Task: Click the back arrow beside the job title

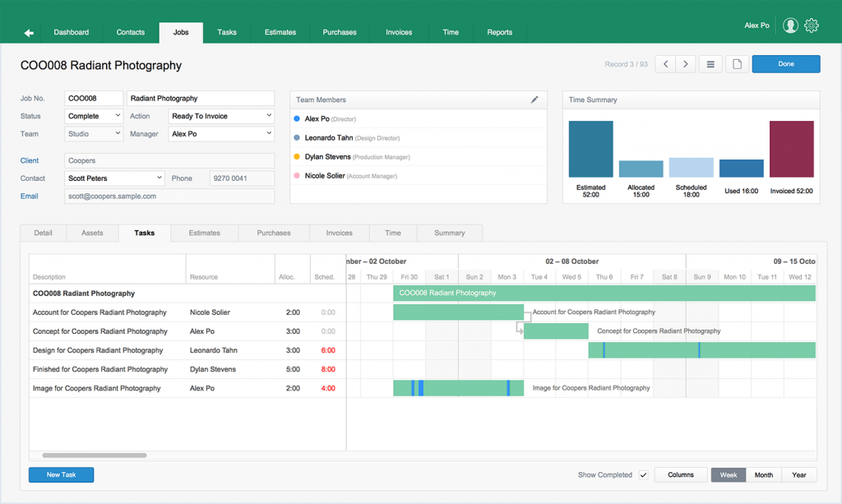Action: [x=27, y=32]
